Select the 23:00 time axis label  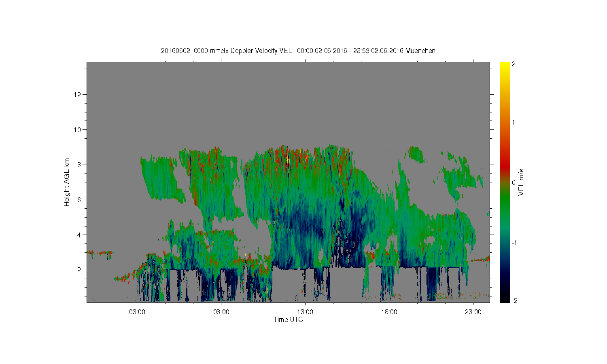pos(473,312)
